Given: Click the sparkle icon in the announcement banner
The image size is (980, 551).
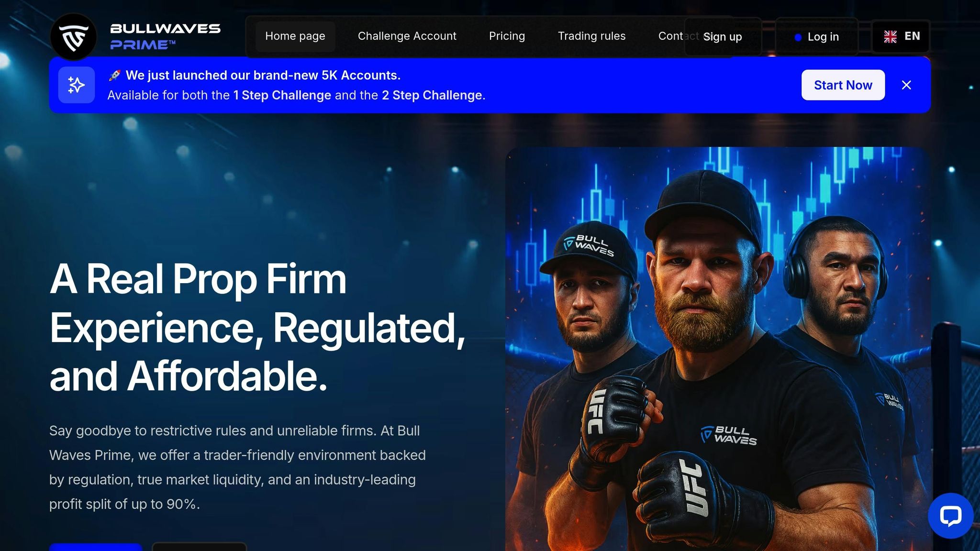Looking at the screenshot, I should click(x=77, y=85).
